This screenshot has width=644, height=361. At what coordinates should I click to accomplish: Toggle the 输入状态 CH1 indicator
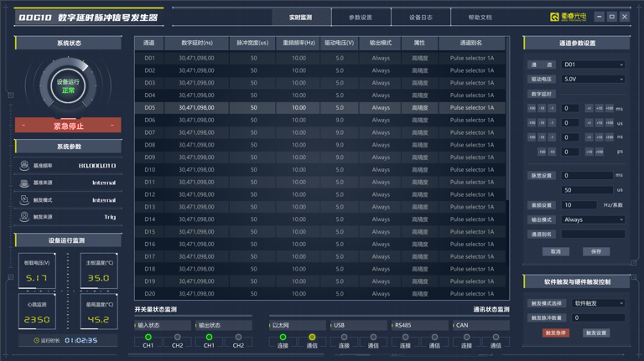pos(148,338)
